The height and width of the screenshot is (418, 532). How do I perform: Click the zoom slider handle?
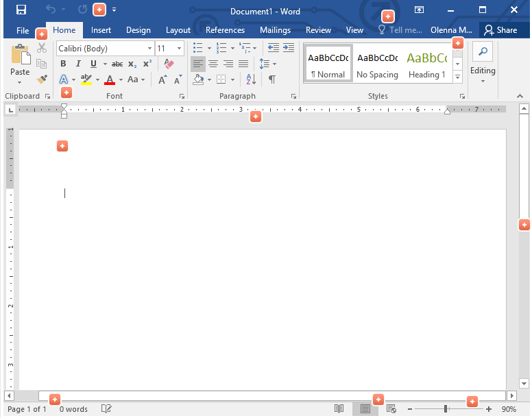pos(446,409)
